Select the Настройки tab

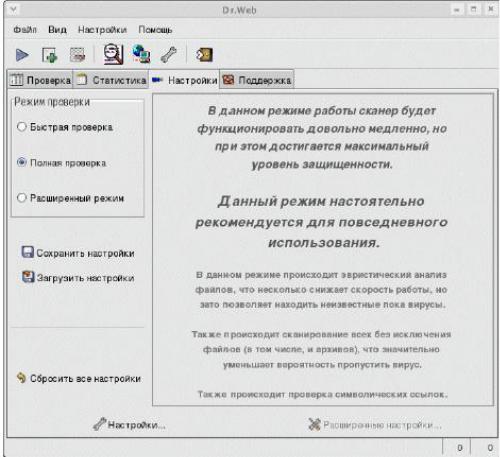click(x=184, y=80)
